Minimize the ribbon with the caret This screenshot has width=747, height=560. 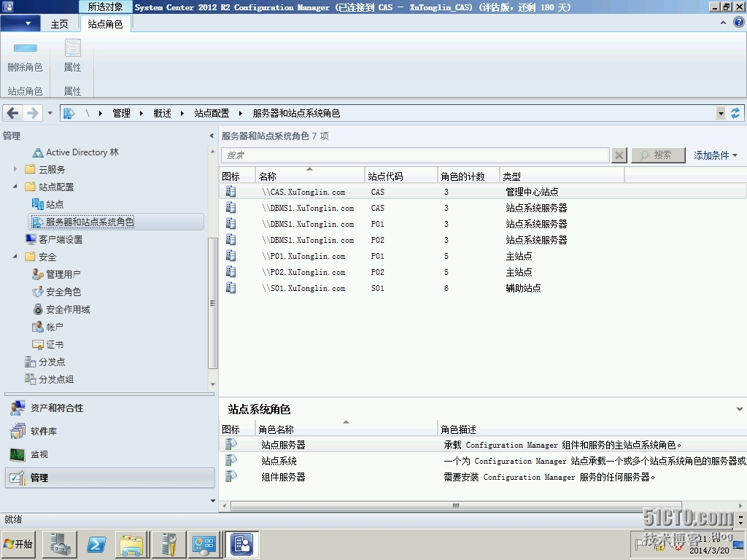coord(723,23)
